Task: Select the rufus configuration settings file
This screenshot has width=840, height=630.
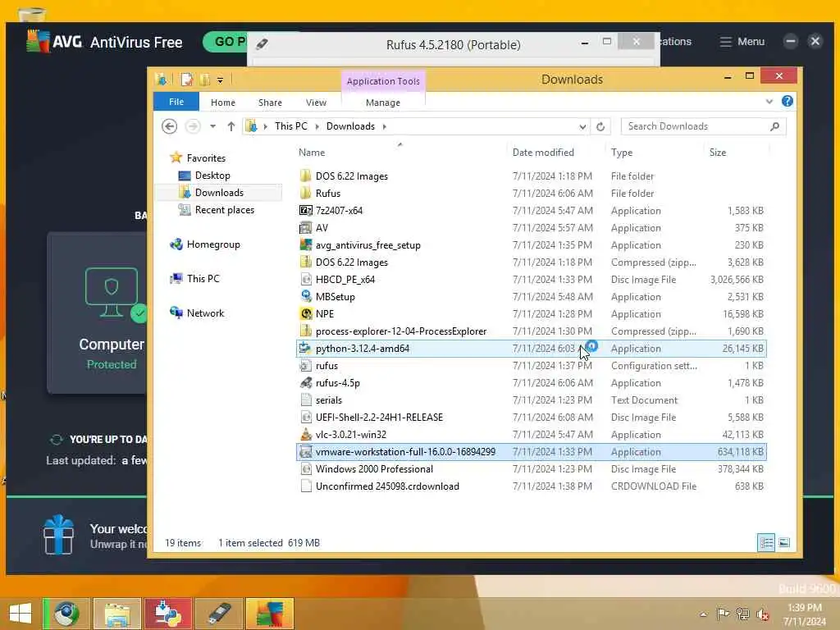Action: point(531,366)
